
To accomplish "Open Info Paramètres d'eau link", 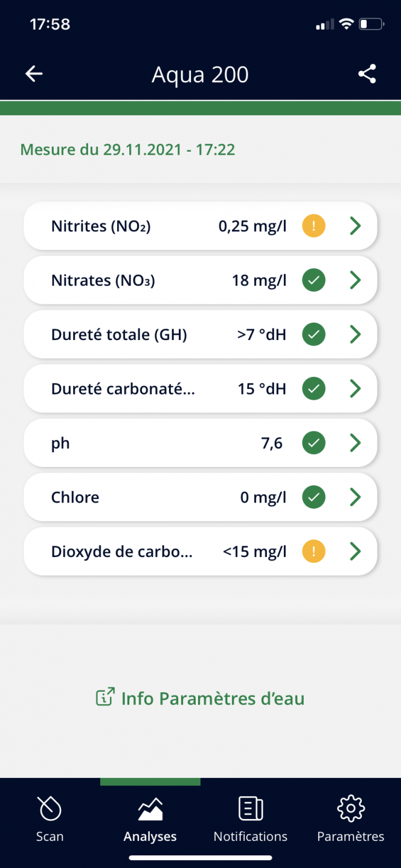I will point(200,698).
